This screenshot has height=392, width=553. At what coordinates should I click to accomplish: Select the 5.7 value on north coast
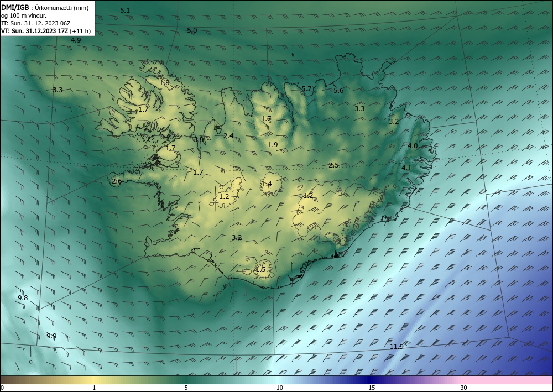pos(306,89)
